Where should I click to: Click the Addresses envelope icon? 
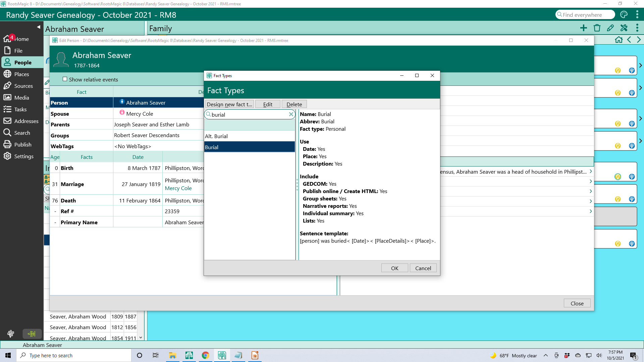click(x=7, y=121)
